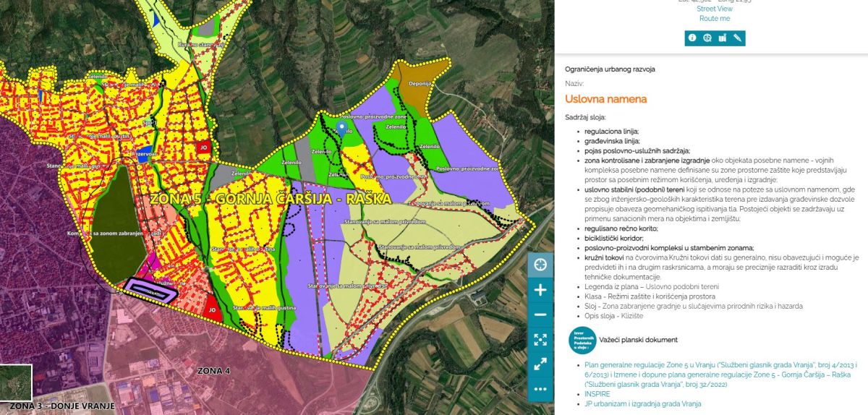Open JP urbanizam i izgradnja grada Vranja link
Viewport: 868px width, 415px height.
click(642, 404)
